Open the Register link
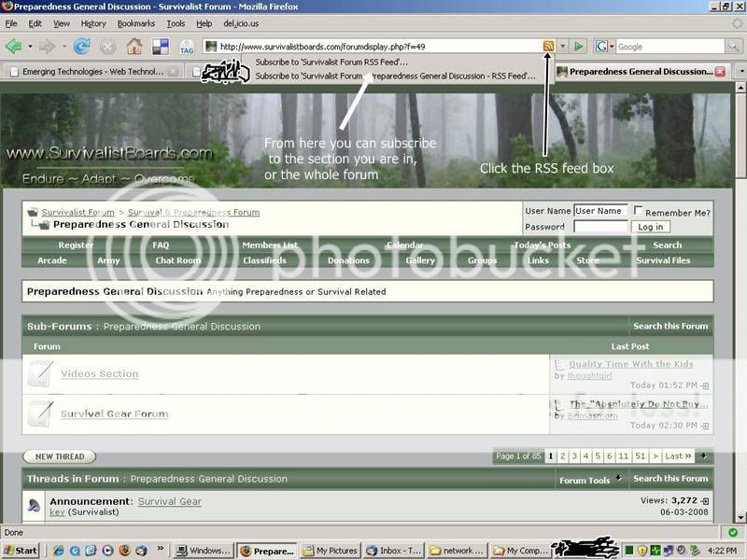This screenshot has height=560, width=747. click(76, 245)
